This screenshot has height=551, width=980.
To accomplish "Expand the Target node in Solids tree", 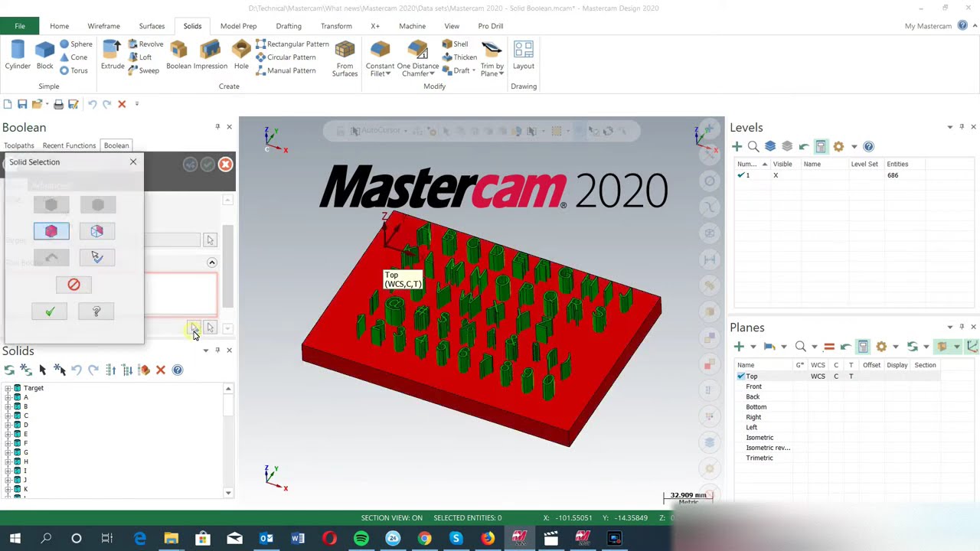I will click(x=8, y=389).
